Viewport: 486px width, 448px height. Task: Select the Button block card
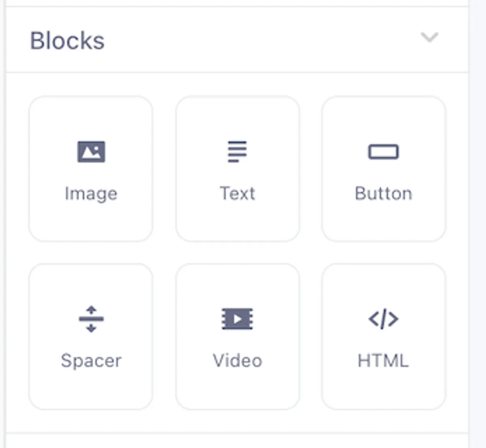click(384, 169)
